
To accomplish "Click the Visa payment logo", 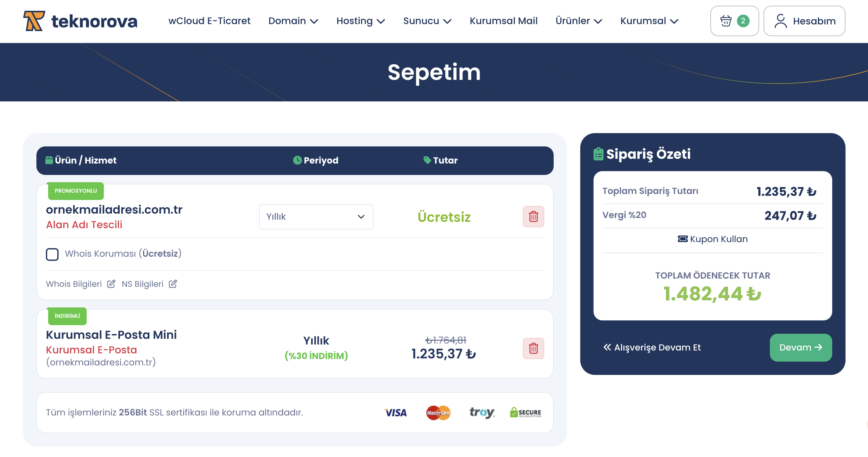I will [x=396, y=413].
